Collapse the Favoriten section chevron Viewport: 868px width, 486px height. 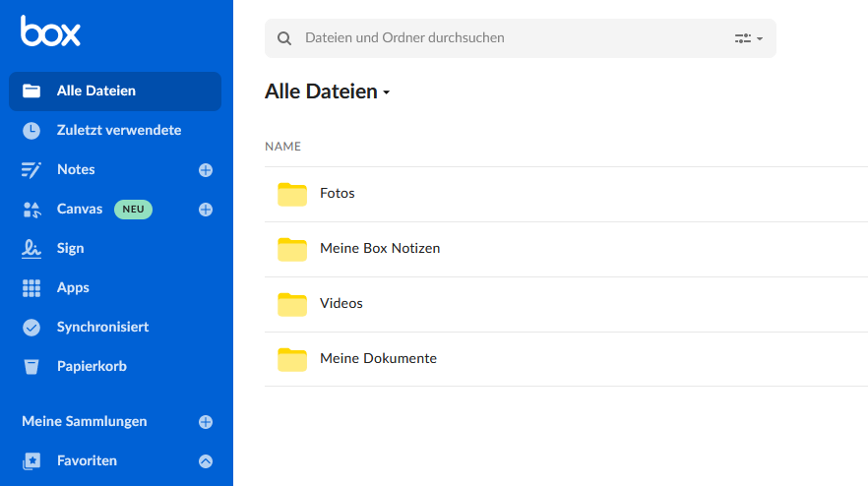pyautogui.click(x=206, y=460)
